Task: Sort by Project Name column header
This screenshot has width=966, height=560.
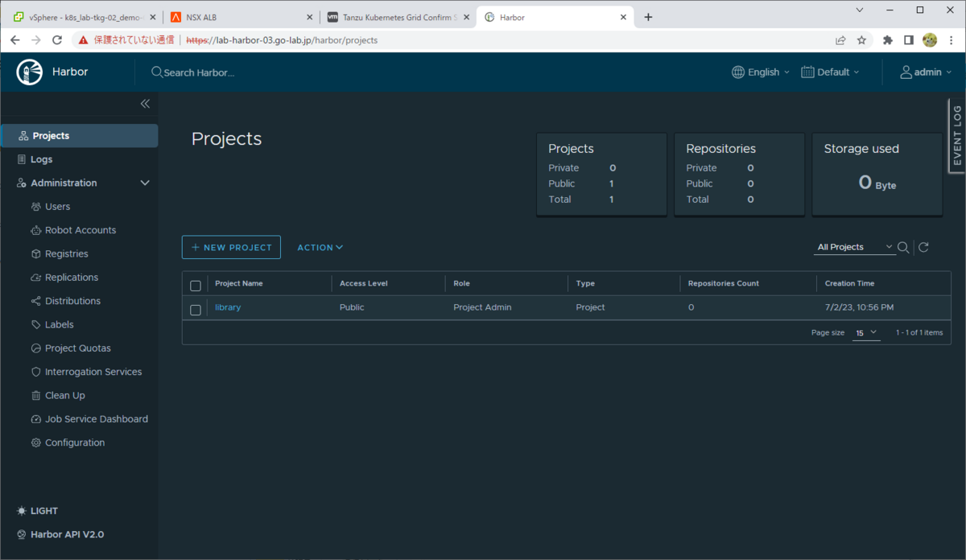Action: (239, 283)
